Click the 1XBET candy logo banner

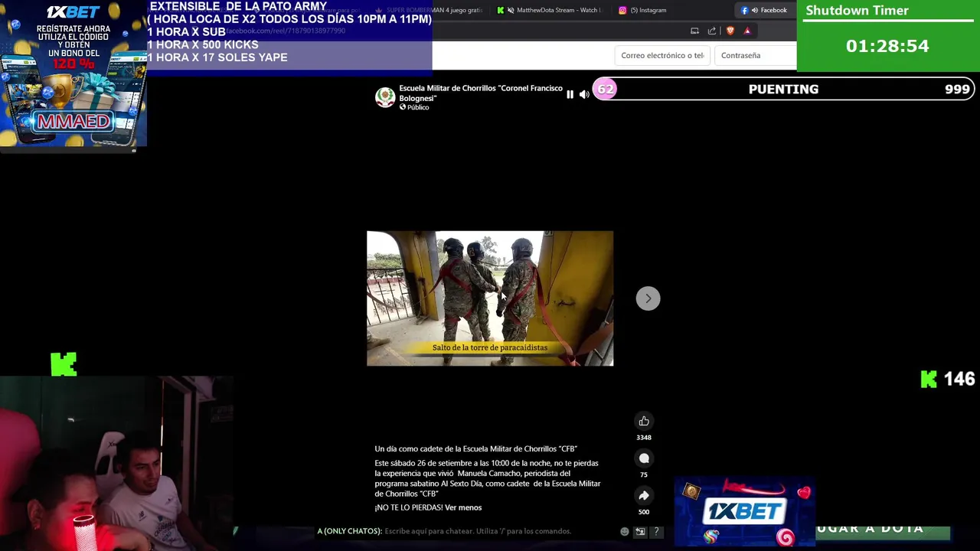(x=744, y=512)
